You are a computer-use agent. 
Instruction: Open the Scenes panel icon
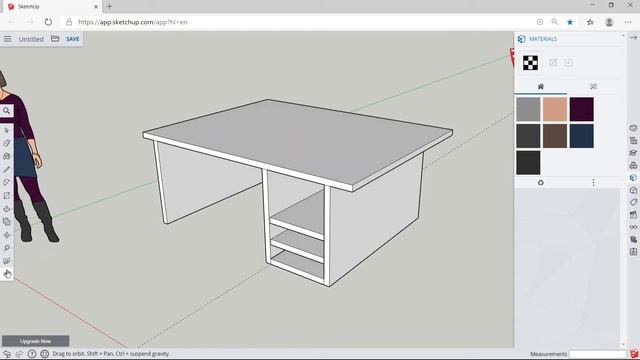click(633, 215)
